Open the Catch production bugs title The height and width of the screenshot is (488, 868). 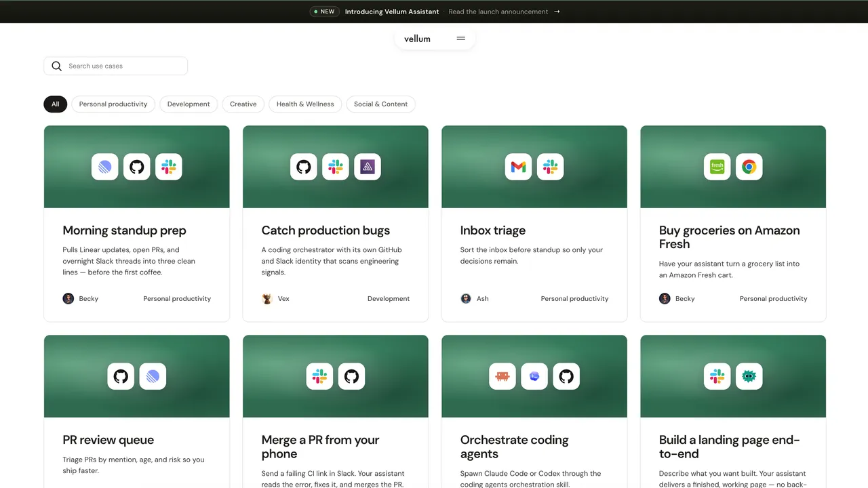point(325,230)
